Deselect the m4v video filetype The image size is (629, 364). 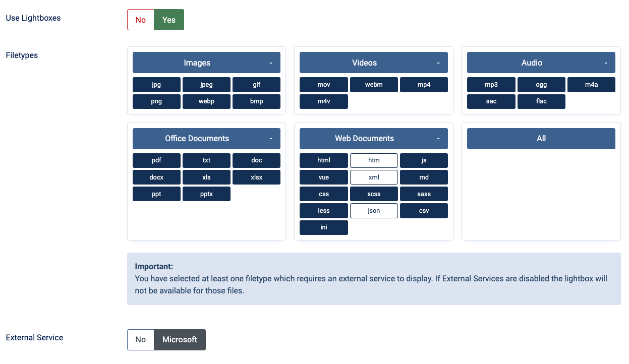point(324,101)
